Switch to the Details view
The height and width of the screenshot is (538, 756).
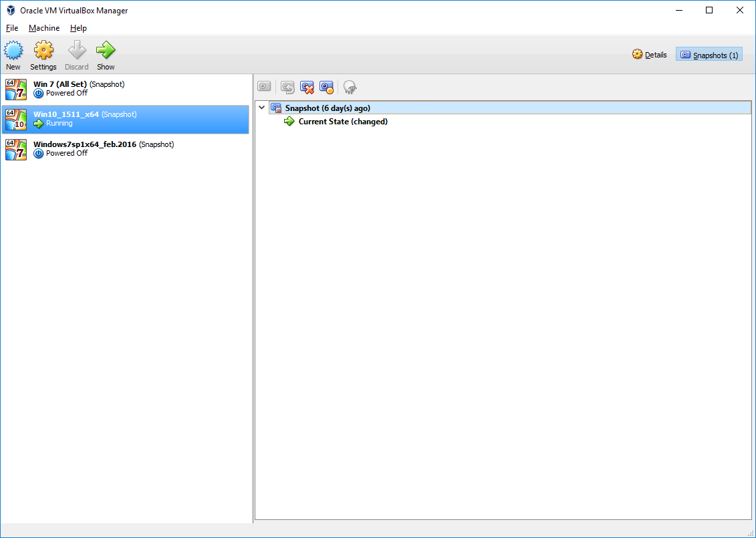[650, 55]
